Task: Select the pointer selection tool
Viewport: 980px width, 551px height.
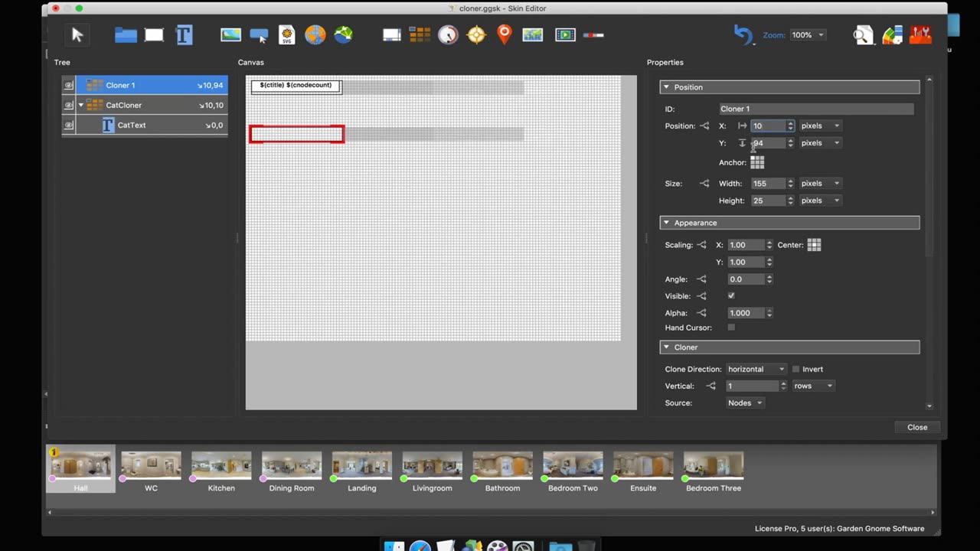Action: click(x=77, y=34)
